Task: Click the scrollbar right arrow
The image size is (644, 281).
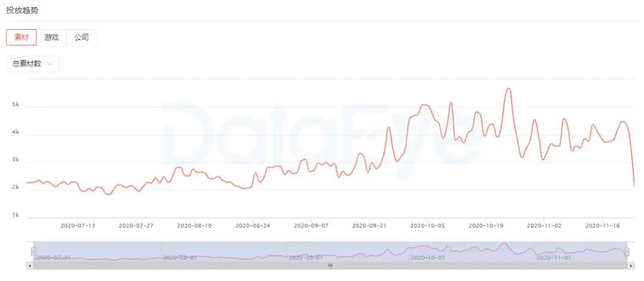Action: pos(631,266)
